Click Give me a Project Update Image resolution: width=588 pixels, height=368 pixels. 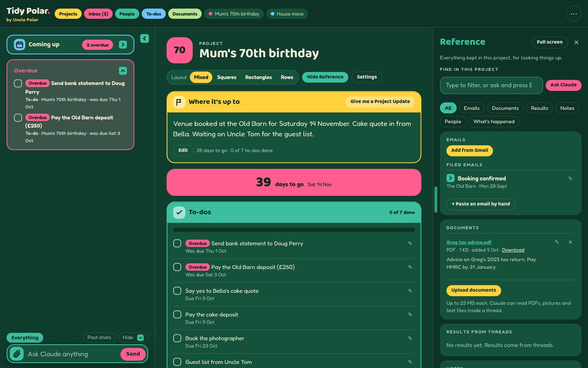point(380,102)
